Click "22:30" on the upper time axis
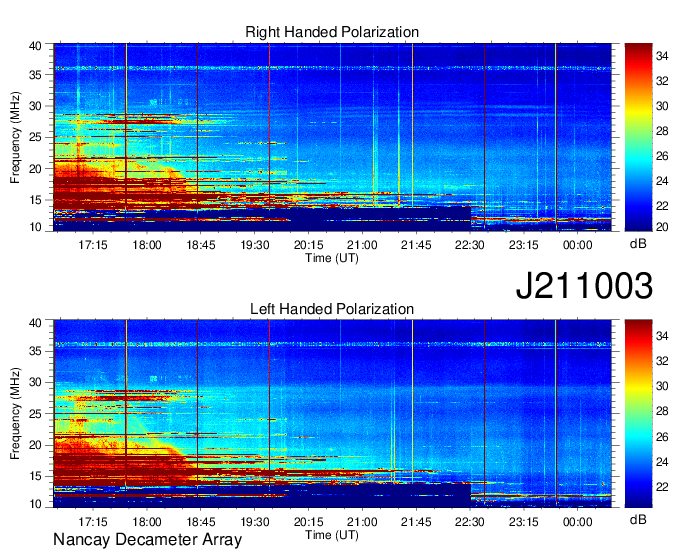680x552 pixels. (x=470, y=245)
